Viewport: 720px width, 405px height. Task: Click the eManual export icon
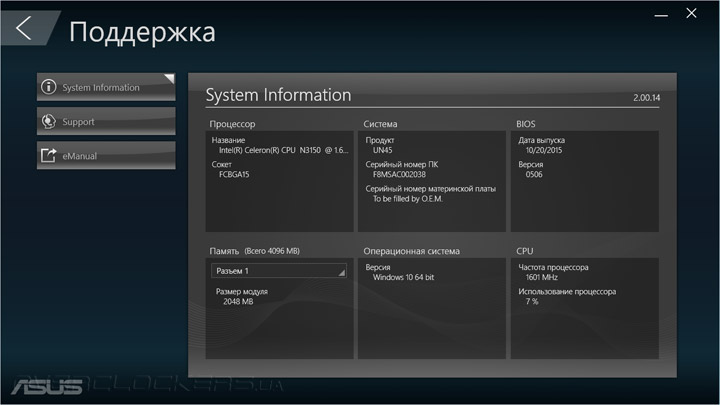tap(49, 156)
